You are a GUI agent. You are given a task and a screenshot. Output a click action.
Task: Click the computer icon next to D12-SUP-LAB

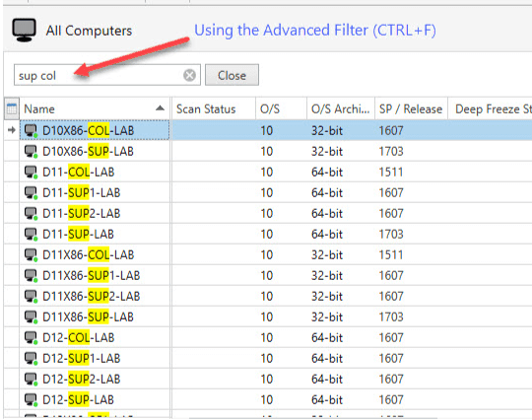(x=31, y=400)
